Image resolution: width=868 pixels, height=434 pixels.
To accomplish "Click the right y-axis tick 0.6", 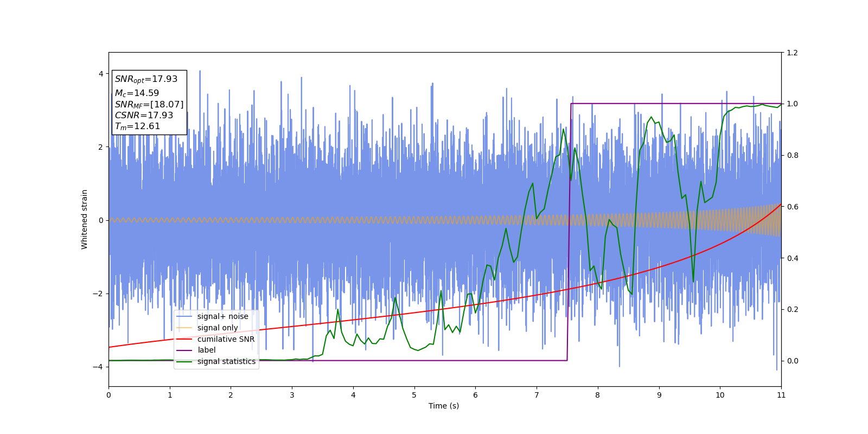I will coord(792,207).
